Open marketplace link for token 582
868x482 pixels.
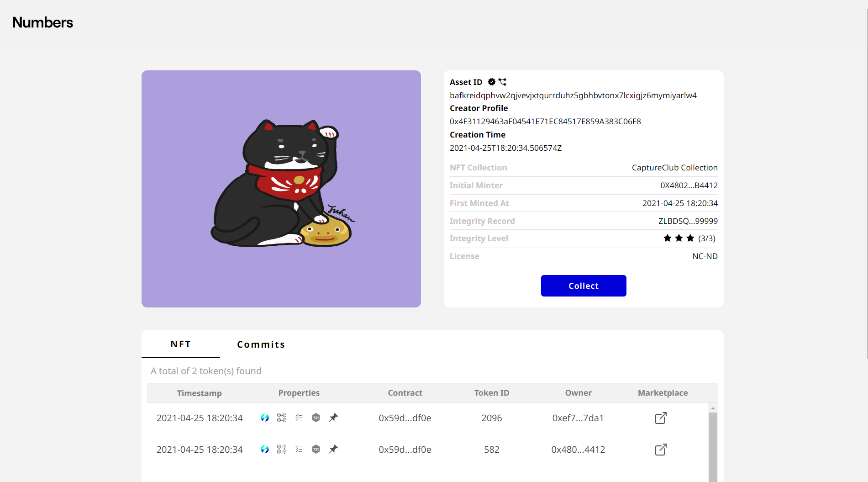(x=661, y=450)
